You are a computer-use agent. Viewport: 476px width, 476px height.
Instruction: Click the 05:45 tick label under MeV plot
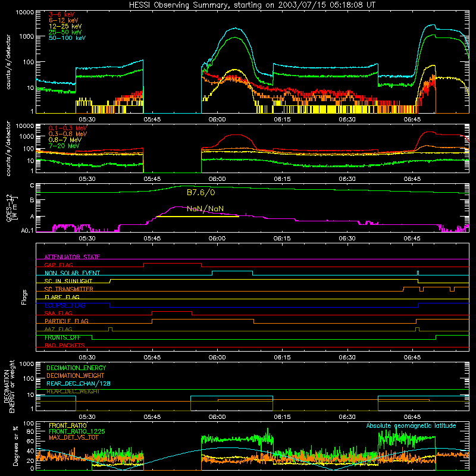pyautogui.click(x=152, y=179)
